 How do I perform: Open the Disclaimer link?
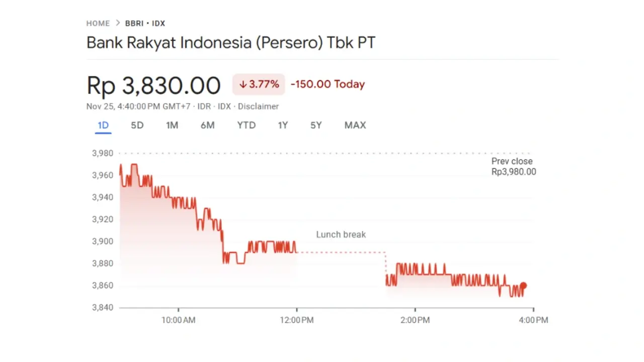pyautogui.click(x=258, y=107)
